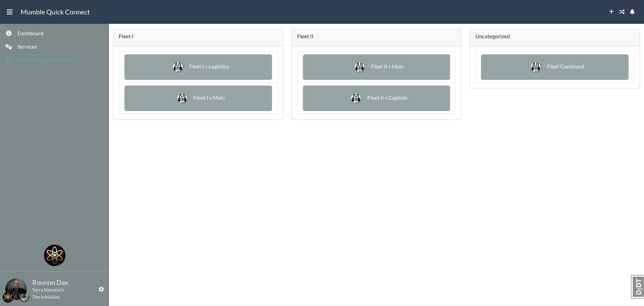Click the shuffle character switch icon

(622, 12)
